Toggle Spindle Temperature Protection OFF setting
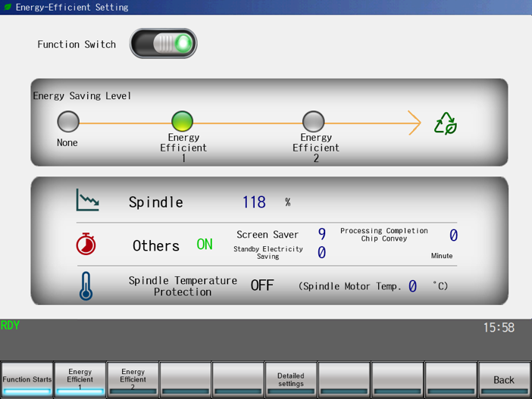532x399 pixels. tap(262, 285)
